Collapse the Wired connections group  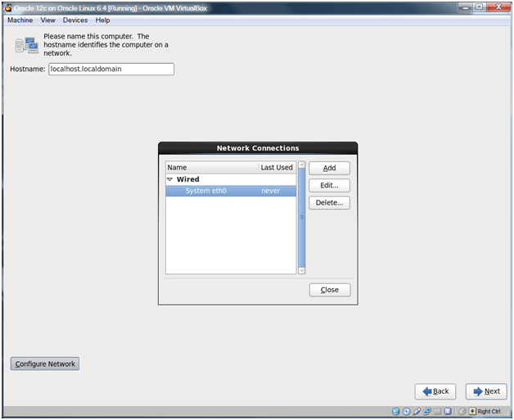click(170, 179)
